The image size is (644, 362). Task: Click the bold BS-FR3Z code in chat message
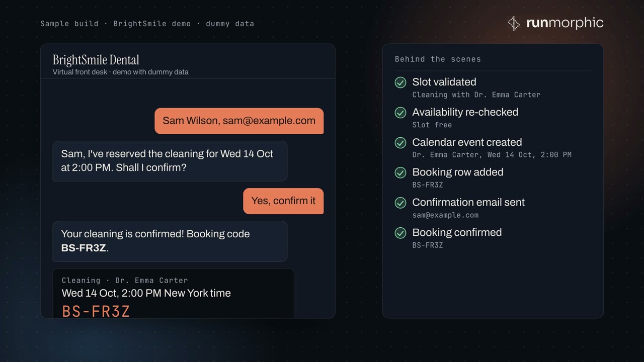click(x=84, y=248)
